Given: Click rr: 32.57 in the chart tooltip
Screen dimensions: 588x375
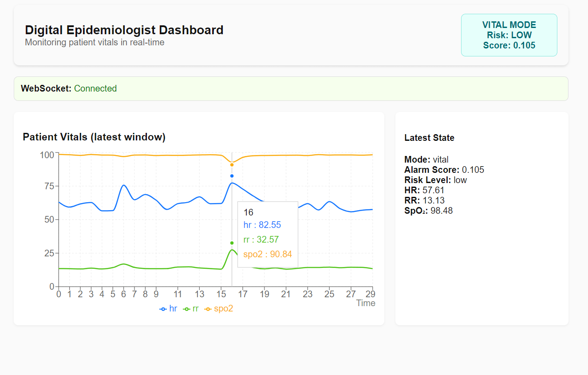Looking at the screenshot, I should tap(261, 240).
